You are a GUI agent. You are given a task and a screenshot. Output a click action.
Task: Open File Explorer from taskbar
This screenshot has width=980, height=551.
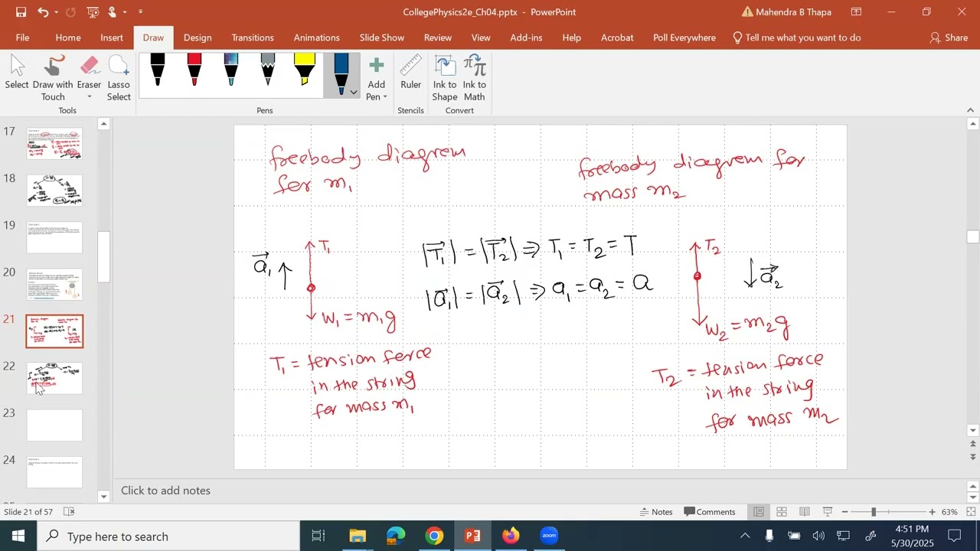[x=358, y=536]
